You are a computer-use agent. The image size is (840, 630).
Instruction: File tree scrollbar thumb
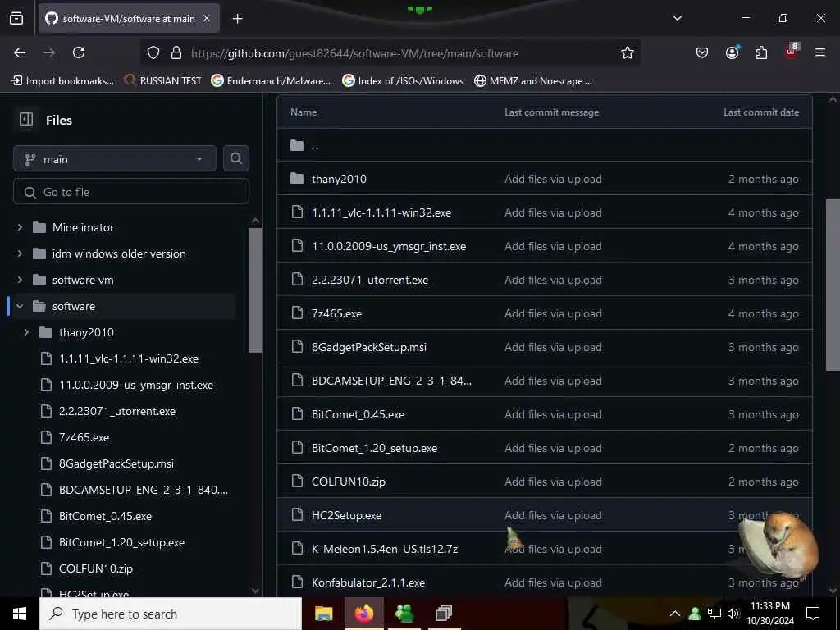pos(256,290)
